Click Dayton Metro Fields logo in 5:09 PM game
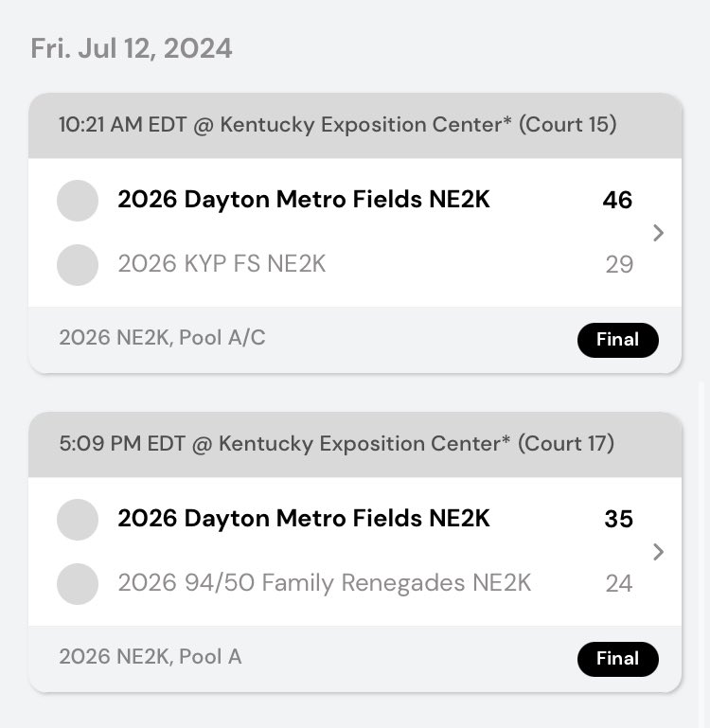 pyautogui.click(x=78, y=520)
